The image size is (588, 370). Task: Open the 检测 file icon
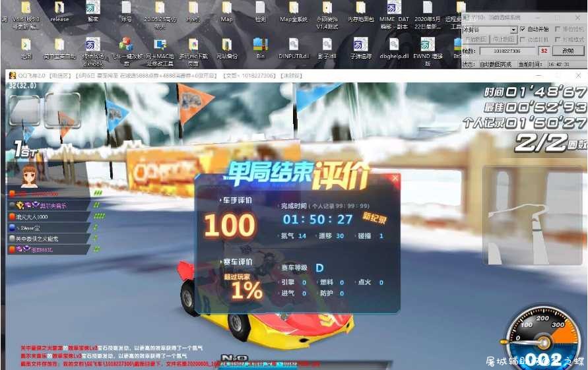coord(260,12)
